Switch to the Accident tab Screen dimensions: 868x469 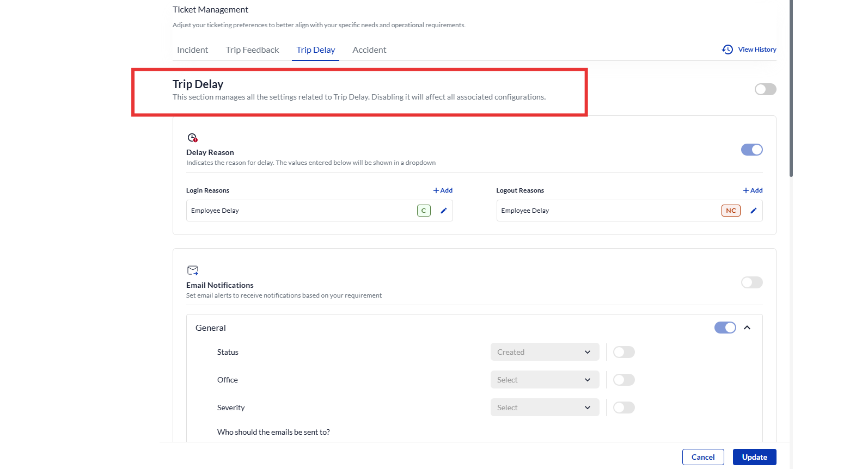point(369,50)
